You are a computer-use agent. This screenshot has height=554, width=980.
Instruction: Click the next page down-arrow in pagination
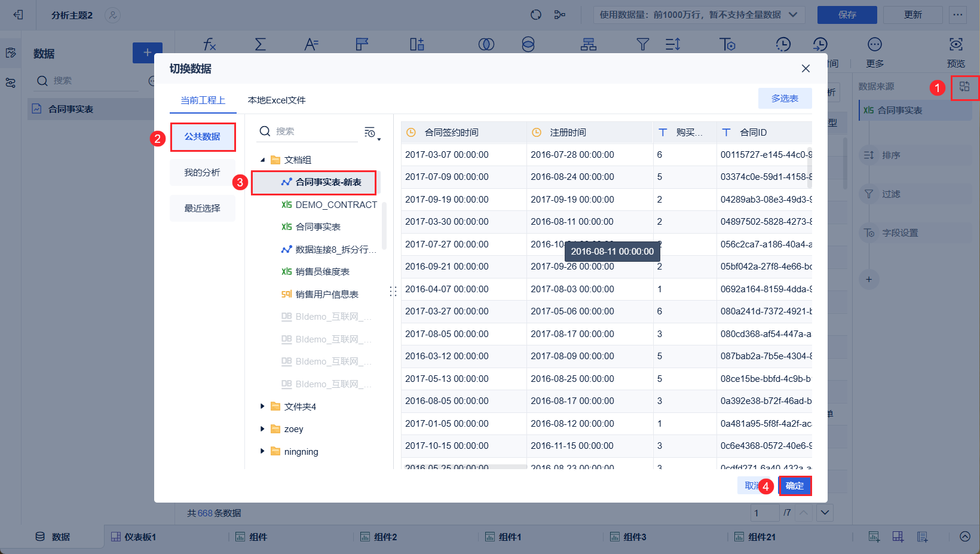pyautogui.click(x=825, y=513)
